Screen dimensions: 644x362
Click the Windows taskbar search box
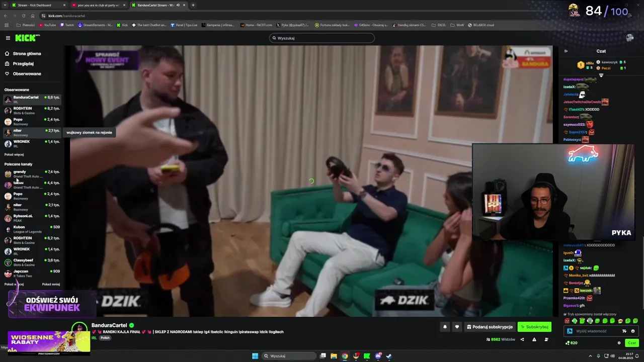pyautogui.click(x=289, y=356)
